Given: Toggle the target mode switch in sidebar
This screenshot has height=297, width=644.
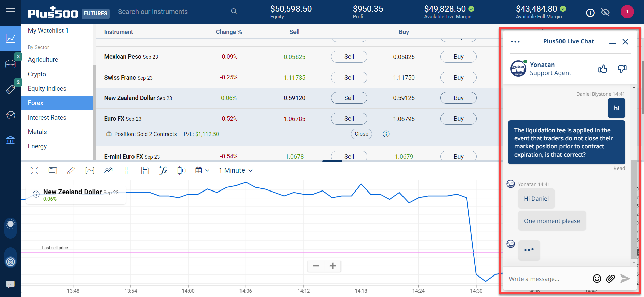Looking at the screenshot, I should click(11, 261).
